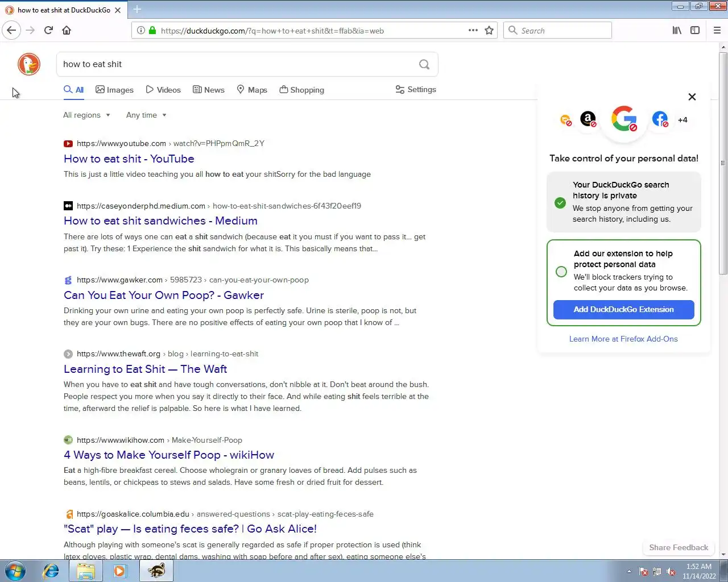
Task: Open a new browser tab
Action: tap(137, 9)
